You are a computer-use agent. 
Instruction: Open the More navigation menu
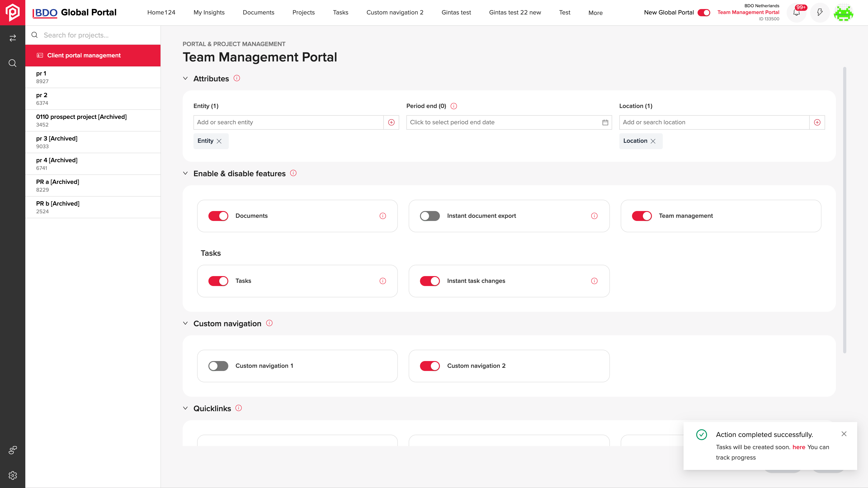(595, 13)
